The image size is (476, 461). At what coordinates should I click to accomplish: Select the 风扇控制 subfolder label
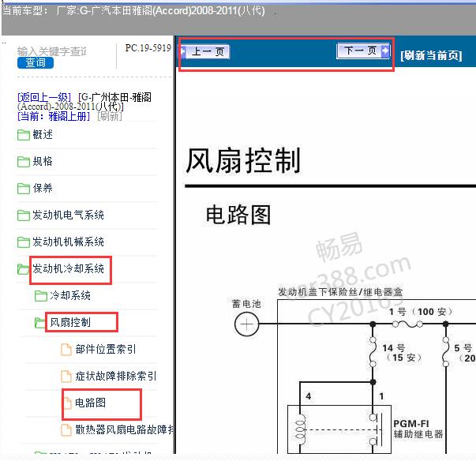tap(70, 322)
